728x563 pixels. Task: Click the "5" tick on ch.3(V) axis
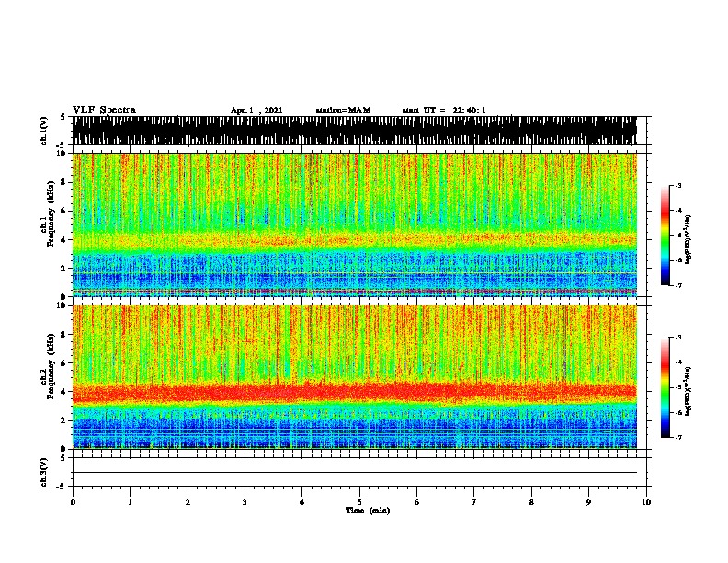(63, 458)
